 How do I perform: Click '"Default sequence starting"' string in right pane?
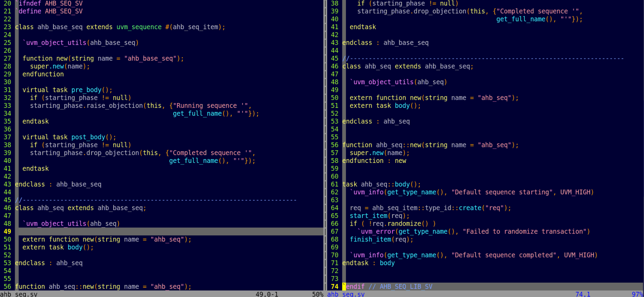502,192
